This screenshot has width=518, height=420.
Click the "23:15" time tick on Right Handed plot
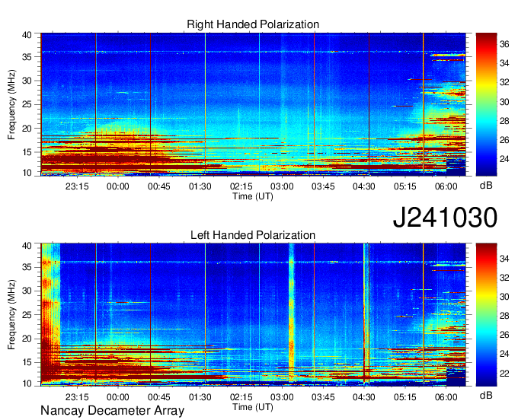77,186
